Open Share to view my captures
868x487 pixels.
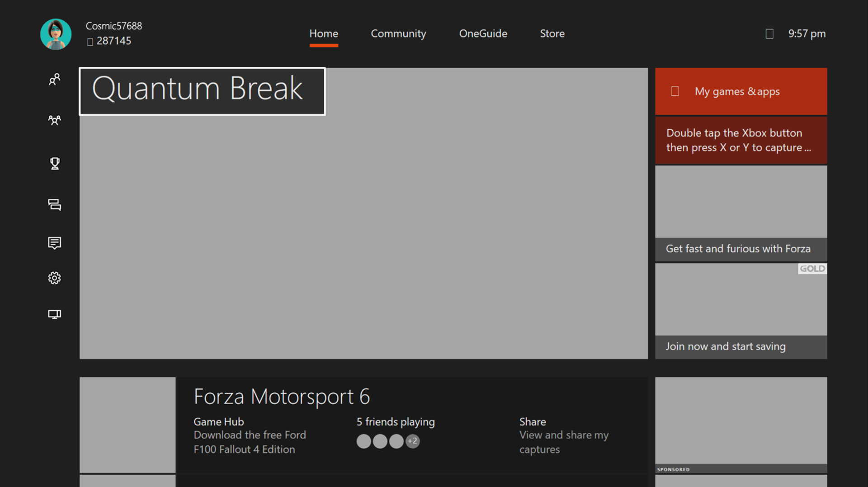pyautogui.click(x=564, y=435)
